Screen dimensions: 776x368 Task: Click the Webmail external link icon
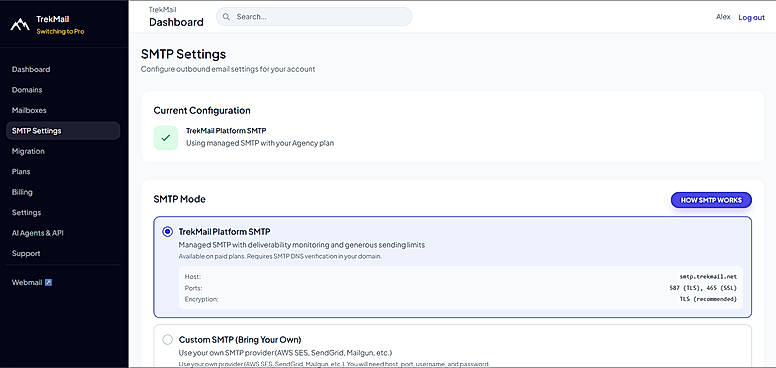point(48,282)
